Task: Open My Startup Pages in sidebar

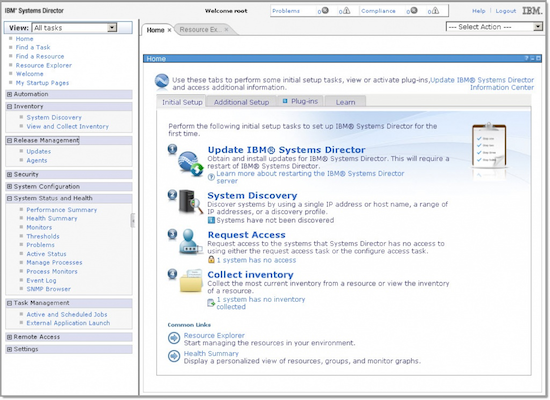Action: pos(42,83)
